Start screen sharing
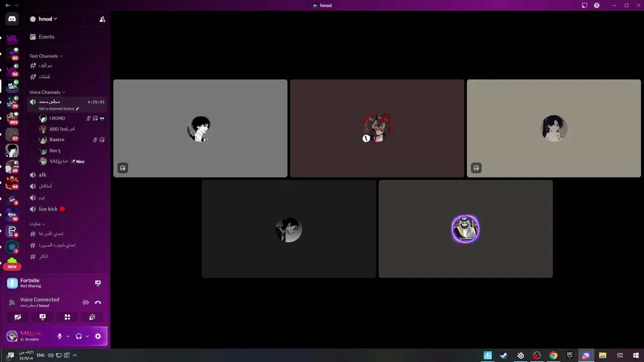Image resolution: width=644 pixels, height=362 pixels. (43, 317)
